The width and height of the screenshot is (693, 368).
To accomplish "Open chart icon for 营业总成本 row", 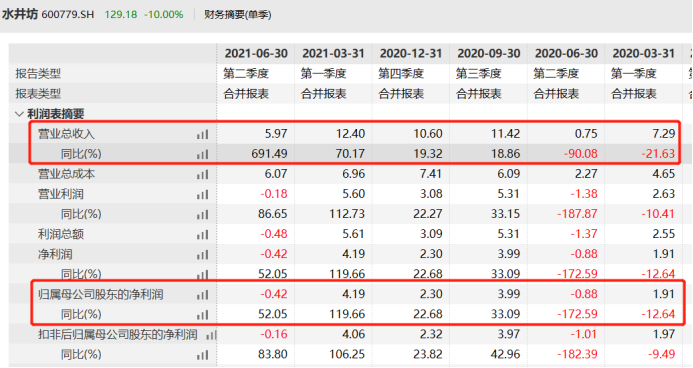I will coord(202,174).
